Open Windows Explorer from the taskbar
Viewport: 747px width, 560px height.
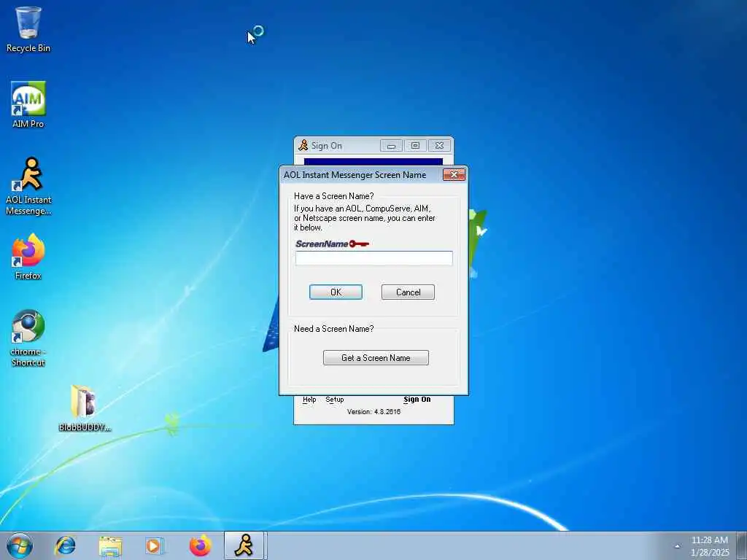click(x=110, y=545)
